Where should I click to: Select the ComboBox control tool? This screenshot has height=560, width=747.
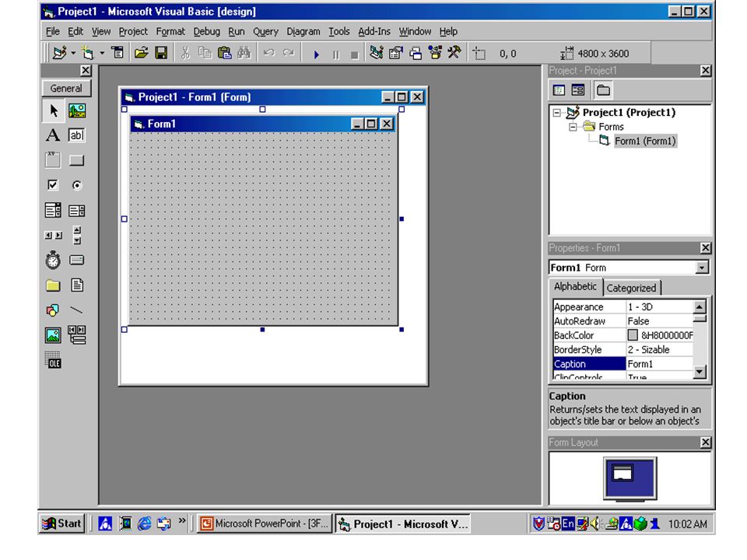[x=53, y=210]
